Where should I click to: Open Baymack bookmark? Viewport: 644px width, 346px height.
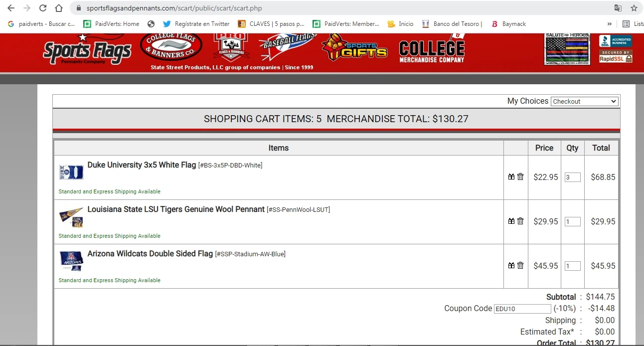coord(508,24)
